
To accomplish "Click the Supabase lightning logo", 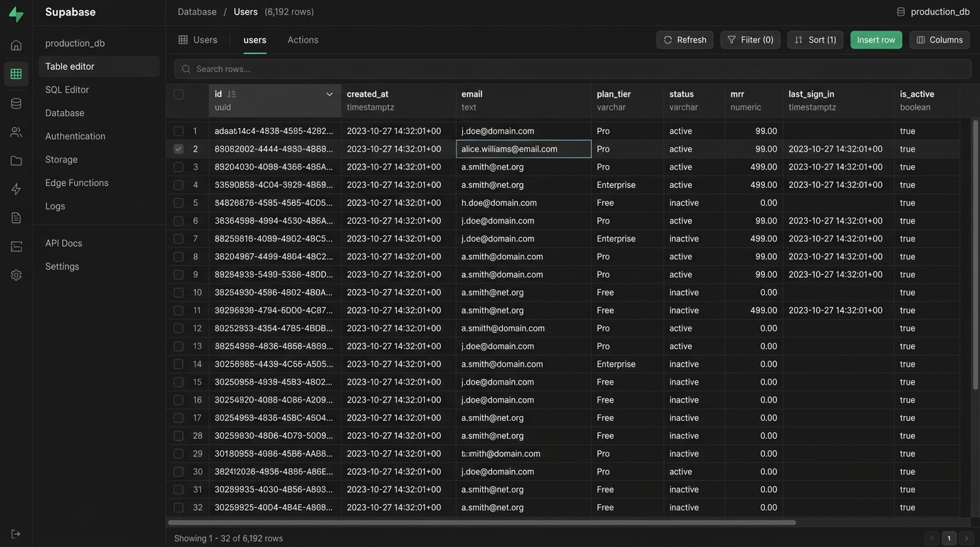I will point(16,14).
